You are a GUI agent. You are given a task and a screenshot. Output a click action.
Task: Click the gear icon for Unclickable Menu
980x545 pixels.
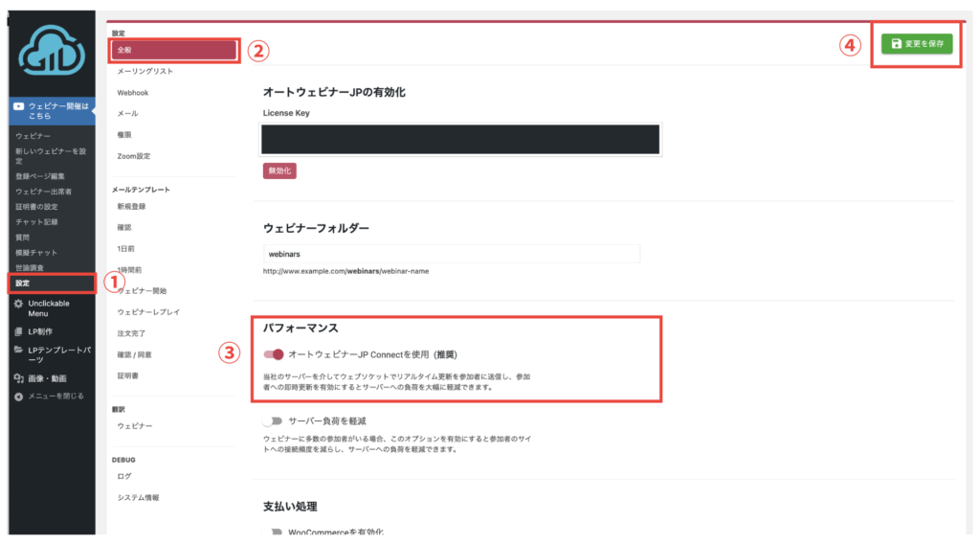point(19,304)
